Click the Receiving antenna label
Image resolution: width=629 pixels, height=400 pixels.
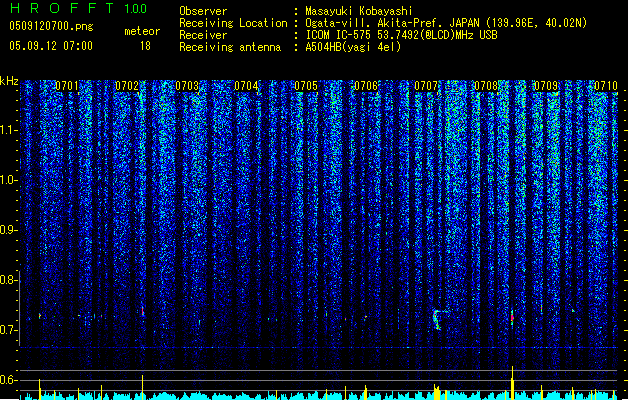click(230, 47)
